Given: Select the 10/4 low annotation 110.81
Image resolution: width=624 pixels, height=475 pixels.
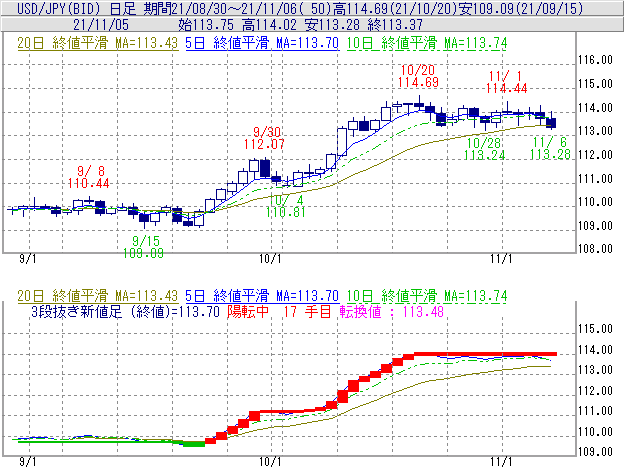Looking at the screenshot, I should [x=285, y=211].
